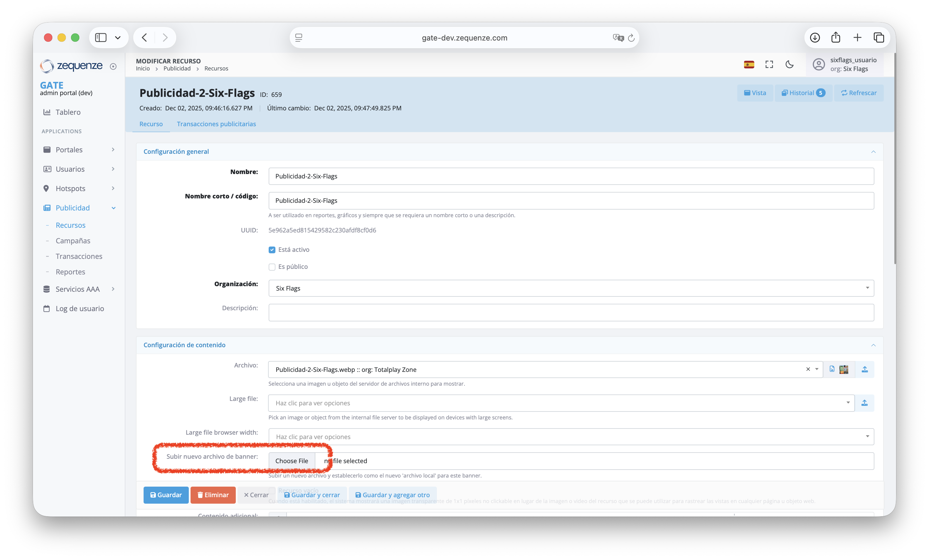
Task: Enable the 'Es público' checkbox
Action: (x=272, y=267)
